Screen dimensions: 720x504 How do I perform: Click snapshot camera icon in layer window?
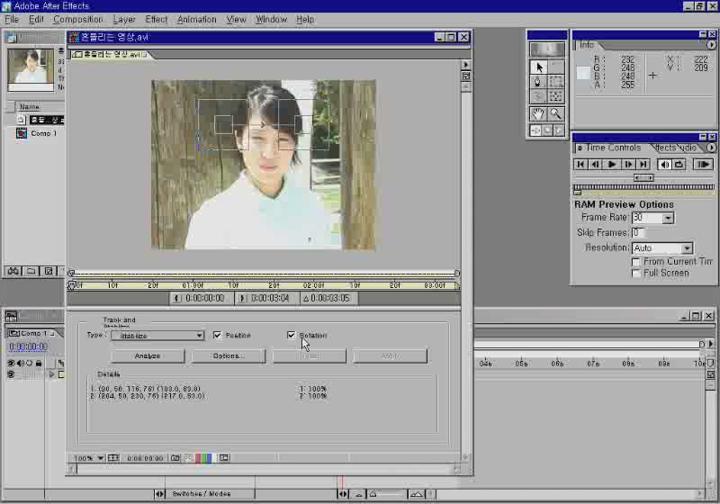point(175,458)
